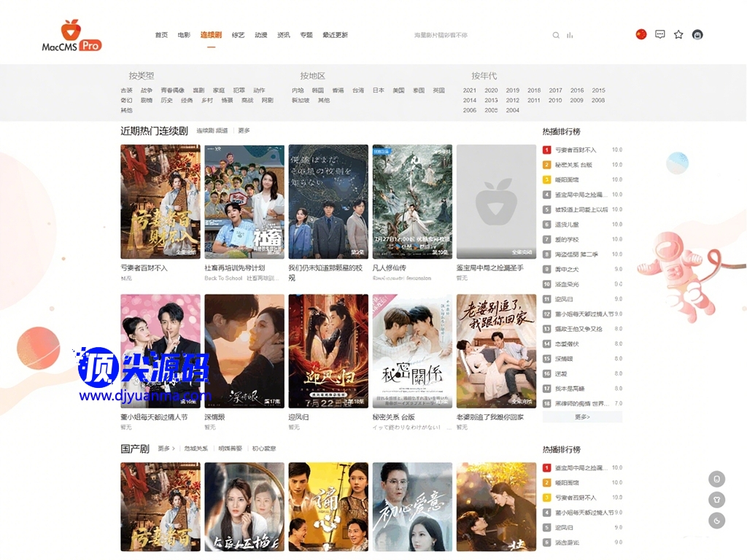
Task: Click the magnifier search icon
Action: point(556,35)
